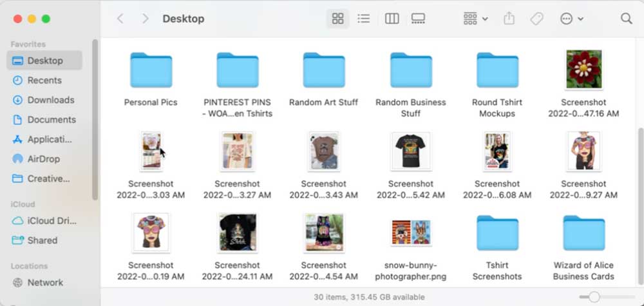Select screenshot ending 0.19 AM
The height and width of the screenshot is (306, 644).
tap(151, 233)
